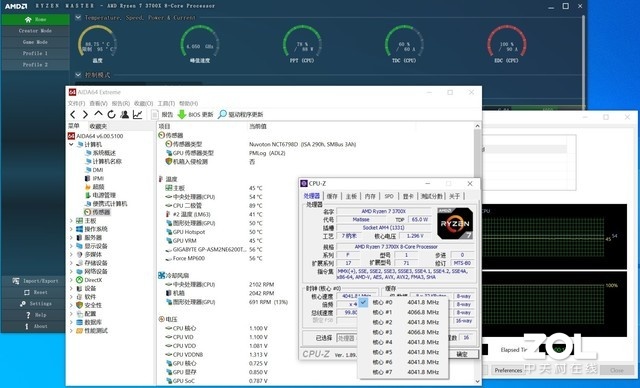Open driver update in AIDA64
Screen dimensions: 640x388
[x=240, y=115]
